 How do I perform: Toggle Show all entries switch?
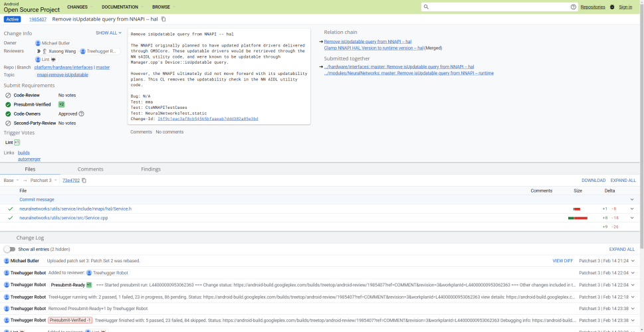(x=9, y=249)
